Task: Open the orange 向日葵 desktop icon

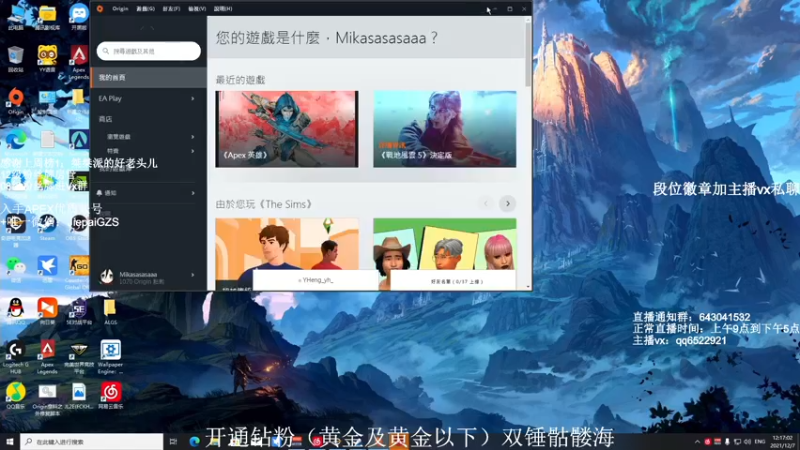Action: (47, 310)
